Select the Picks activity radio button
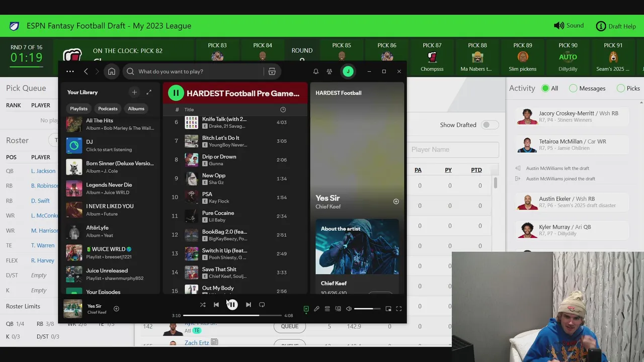644x362 pixels. [x=621, y=88]
